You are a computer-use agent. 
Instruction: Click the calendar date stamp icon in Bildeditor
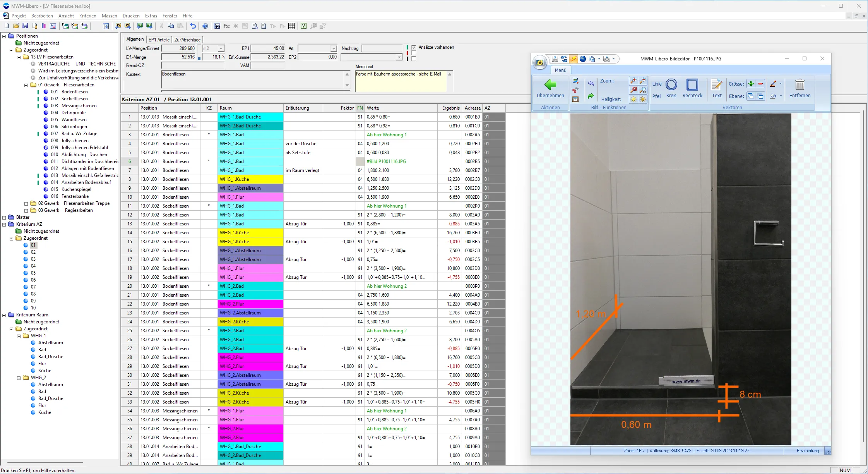pos(575,99)
